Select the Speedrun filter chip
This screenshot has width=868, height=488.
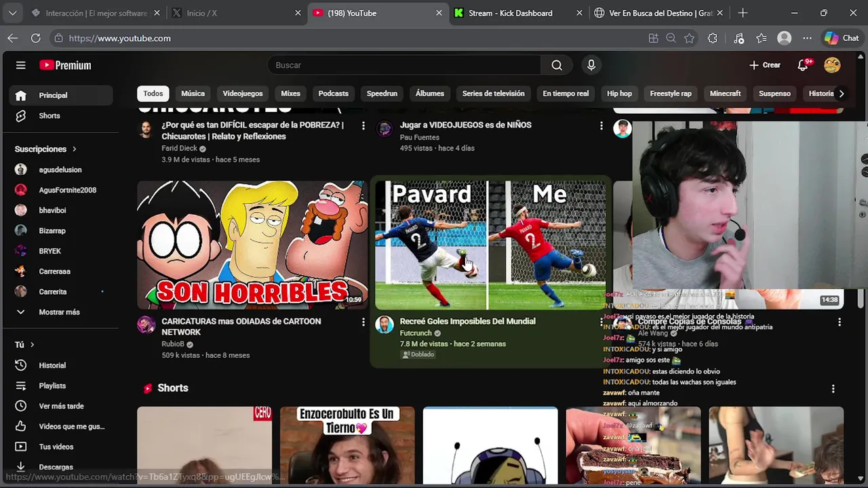click(x=382, y=94)
